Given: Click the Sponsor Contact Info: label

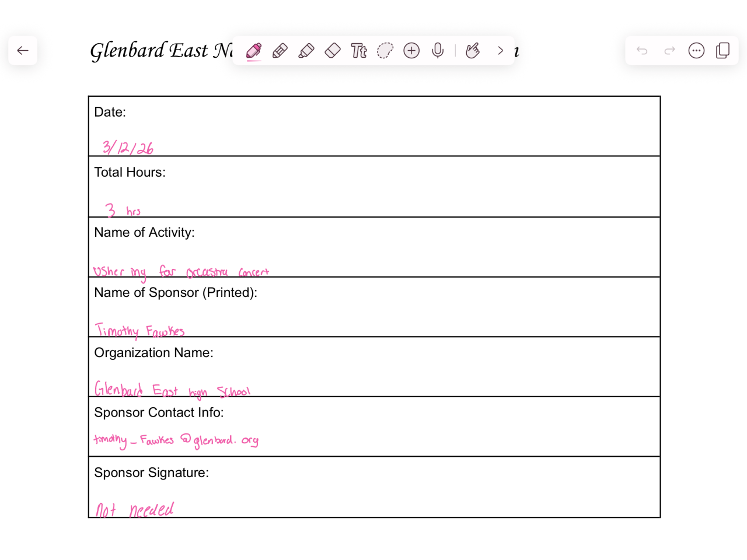Looking at the screenshot, I should [x=159, y=412].
